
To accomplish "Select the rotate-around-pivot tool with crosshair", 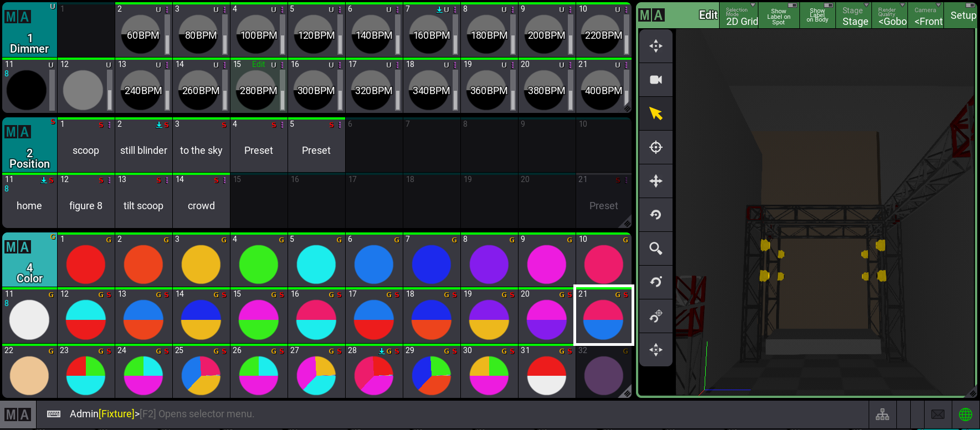I will tap(656, 316).
